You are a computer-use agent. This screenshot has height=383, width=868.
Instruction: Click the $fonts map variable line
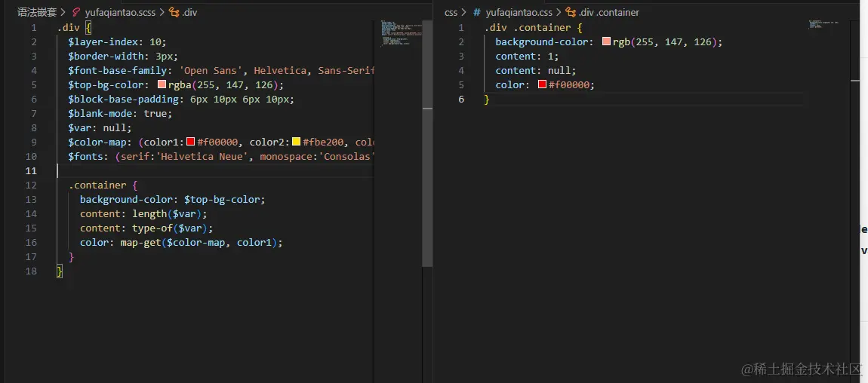tap(221, 156)
